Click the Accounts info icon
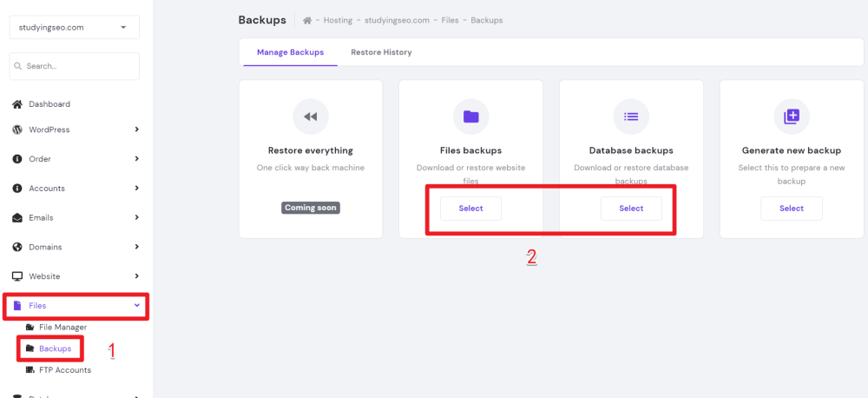 [x=17, y=189]
